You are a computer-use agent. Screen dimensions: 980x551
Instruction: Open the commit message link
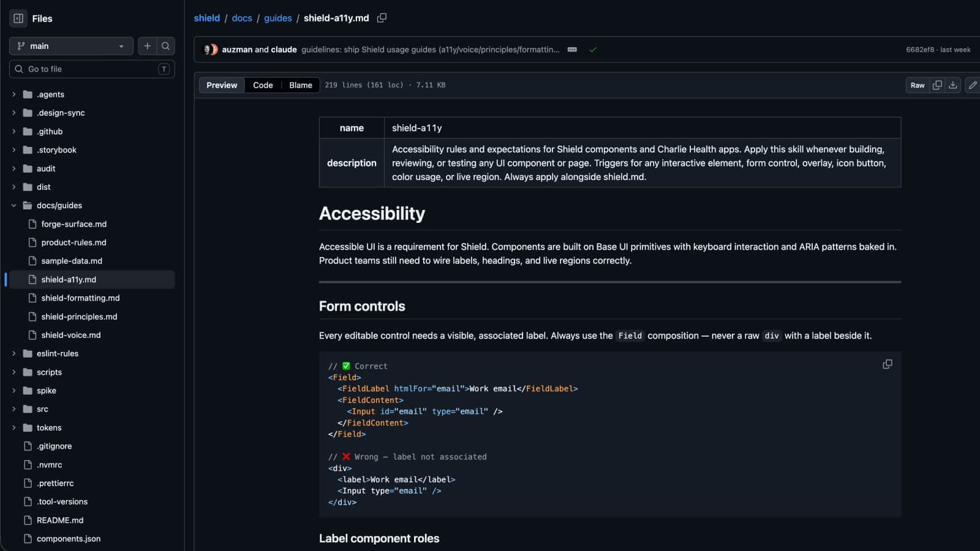(x=430, y=50)
